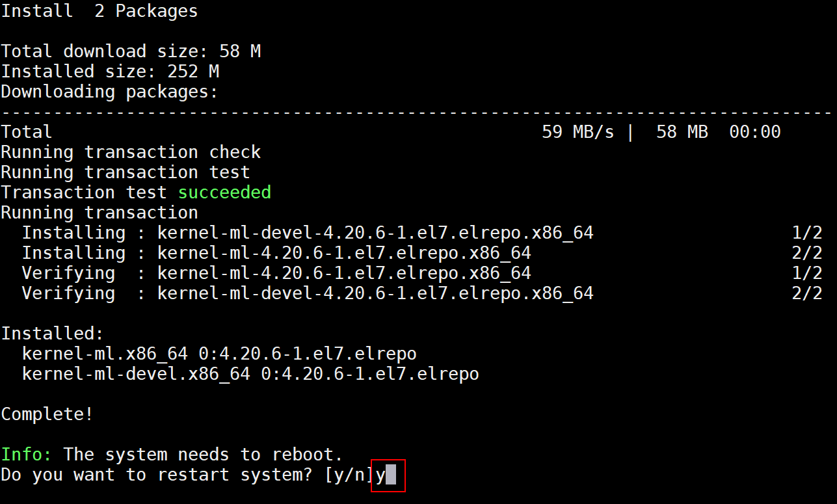Viewport: 837px width, 504px height.
Task: Select 'Total download size: 58 M' text
Action: 131,51
